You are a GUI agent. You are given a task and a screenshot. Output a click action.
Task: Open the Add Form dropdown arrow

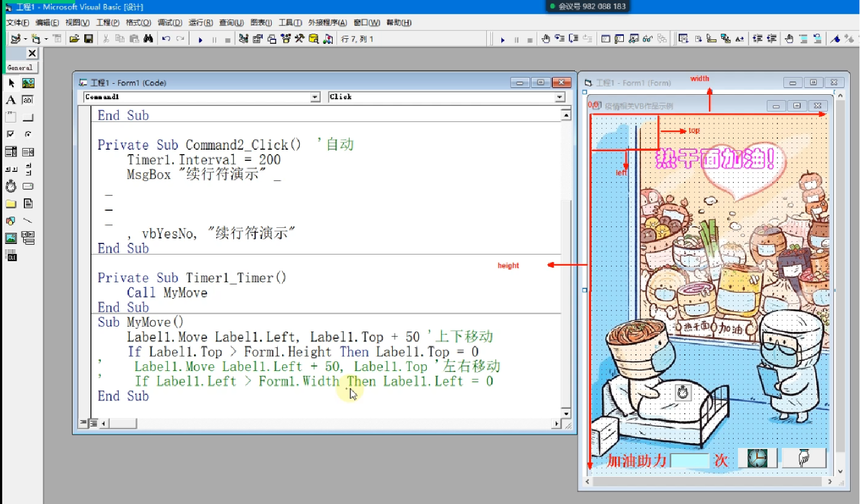[x=46, y=39]
